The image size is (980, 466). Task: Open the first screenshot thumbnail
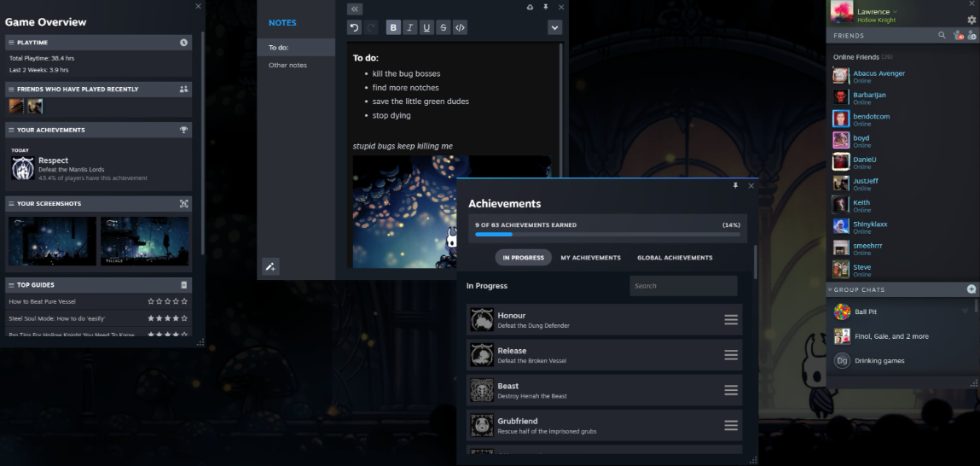[x=53, y=241]
